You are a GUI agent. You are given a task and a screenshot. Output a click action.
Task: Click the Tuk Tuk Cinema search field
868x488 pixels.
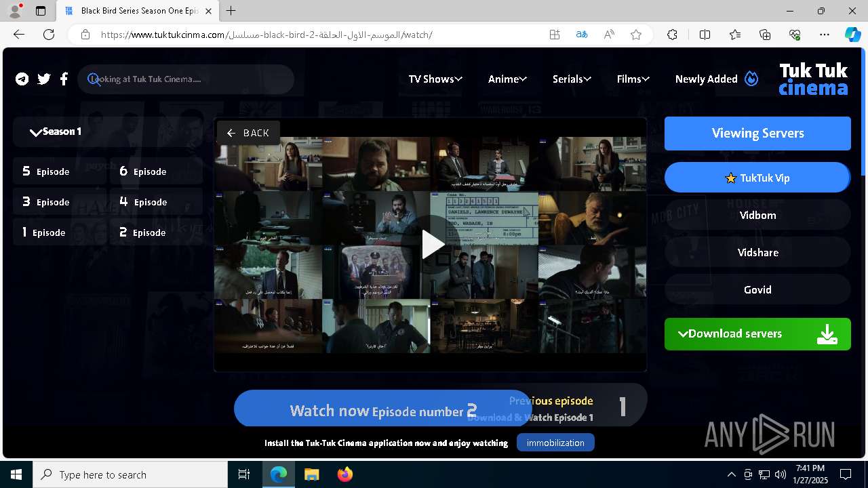click(x=186, y=79)
